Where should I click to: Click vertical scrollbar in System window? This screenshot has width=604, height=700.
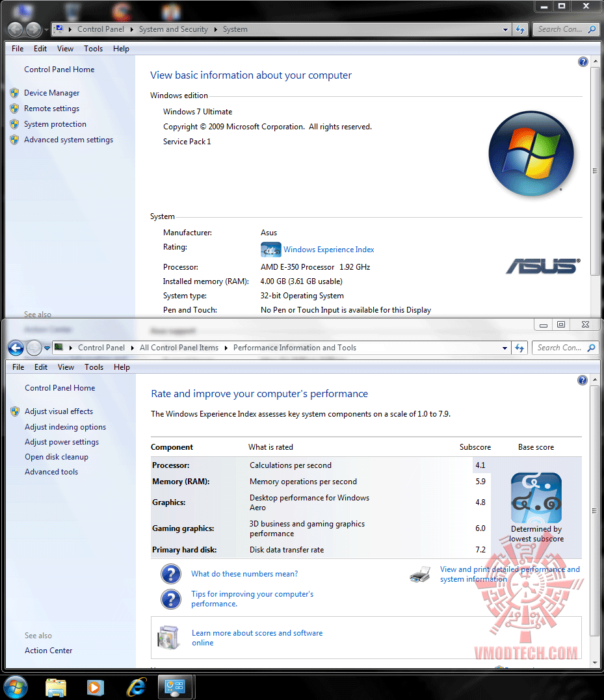(x=595, y=170)
